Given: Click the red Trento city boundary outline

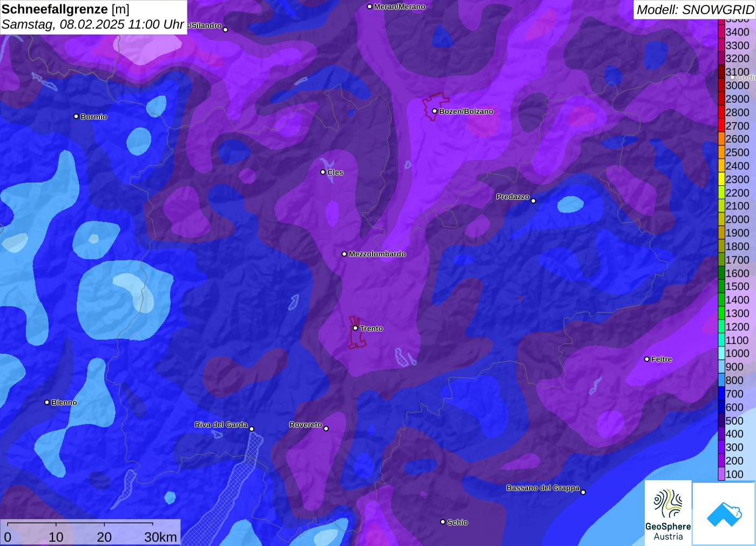Looking at the screenshot, I should tap(357, 333).
